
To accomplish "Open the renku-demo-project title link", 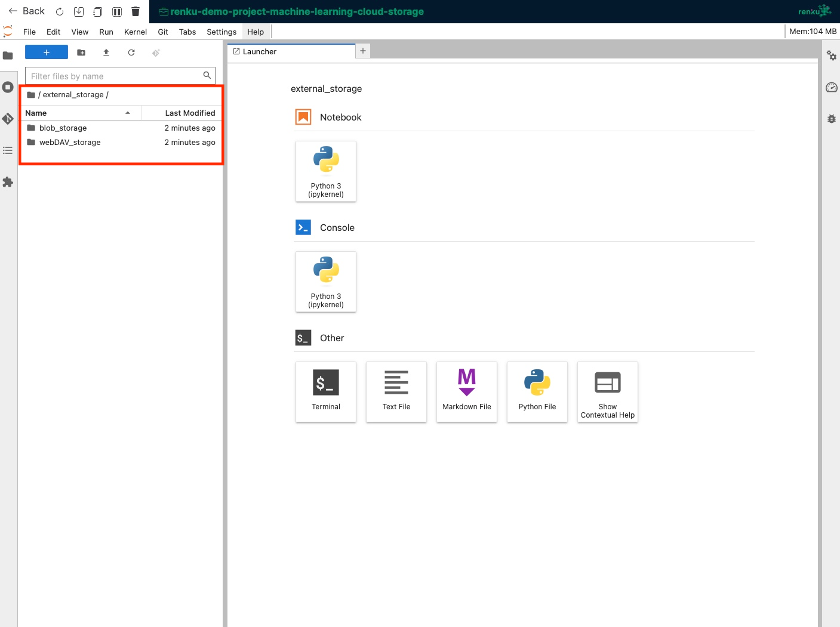I will [291, 11].
